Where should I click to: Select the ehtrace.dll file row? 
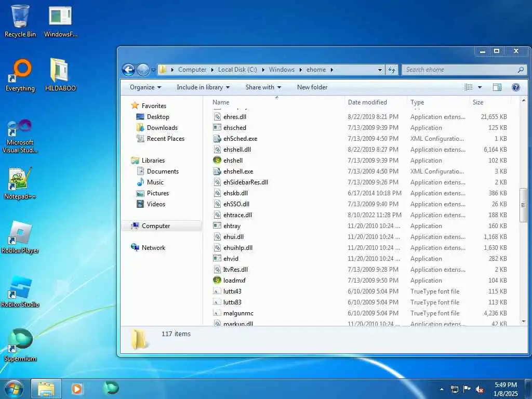click(x=361, y=215)
